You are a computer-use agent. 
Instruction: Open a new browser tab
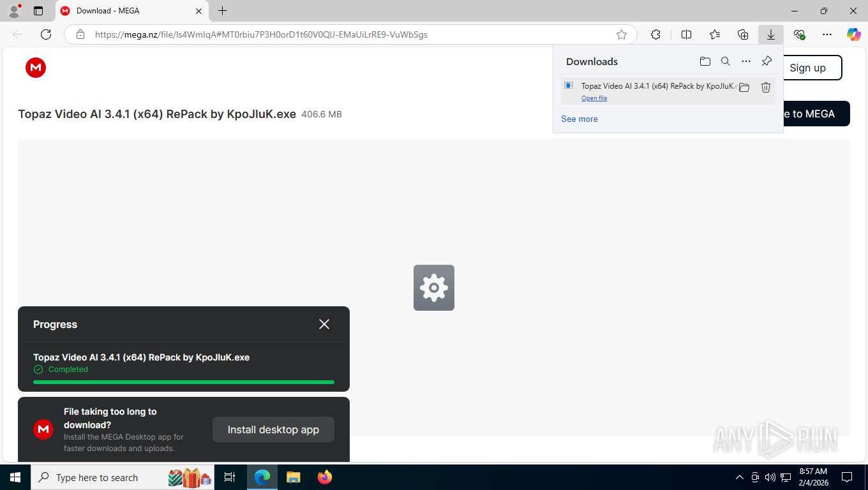pos(222,11)
